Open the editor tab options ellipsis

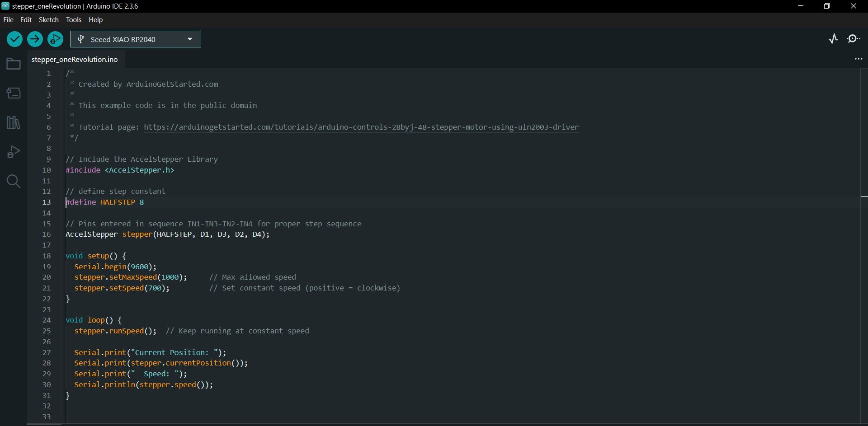point(859,59)
